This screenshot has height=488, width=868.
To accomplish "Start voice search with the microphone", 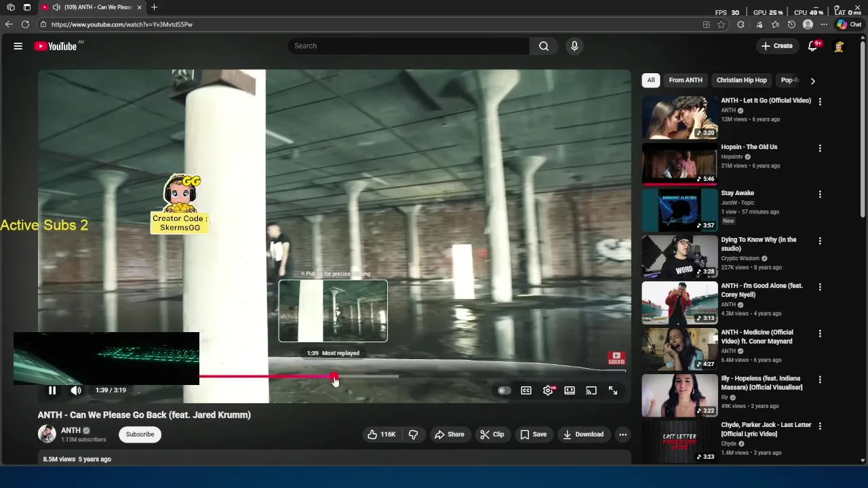I will point(574,46).
